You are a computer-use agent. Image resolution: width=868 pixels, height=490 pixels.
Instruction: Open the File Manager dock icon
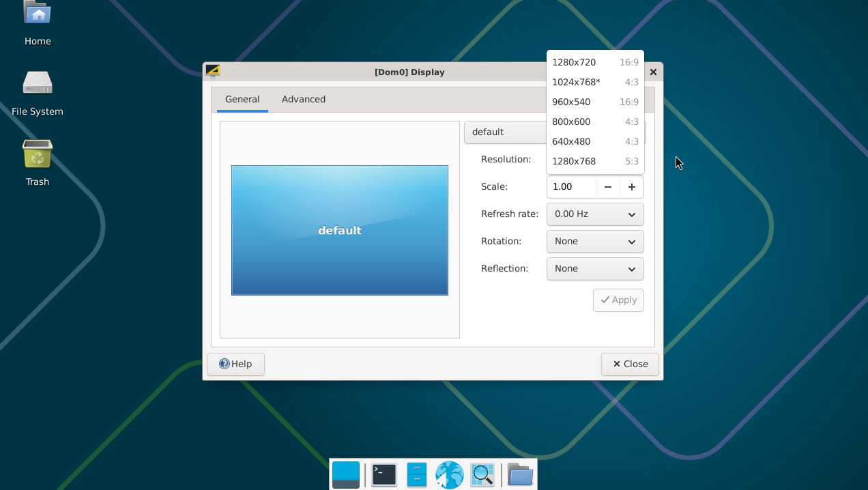click(416, 474)
